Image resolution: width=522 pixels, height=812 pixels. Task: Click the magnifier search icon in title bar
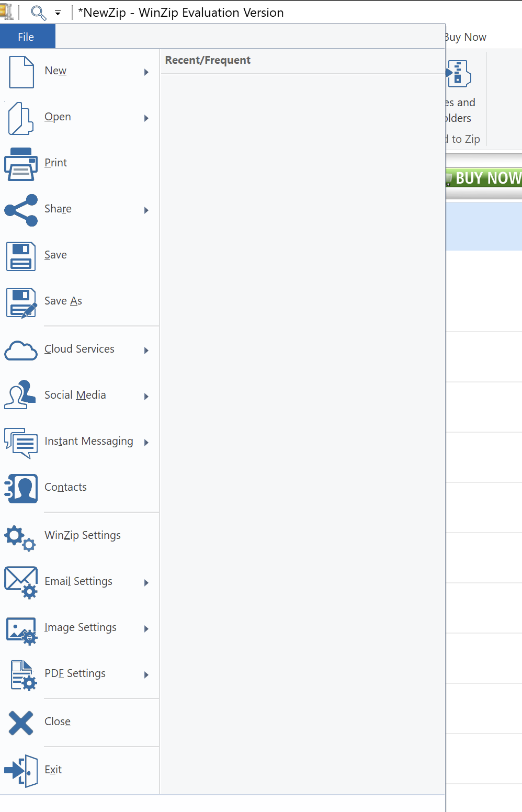(x=39, y=12)
